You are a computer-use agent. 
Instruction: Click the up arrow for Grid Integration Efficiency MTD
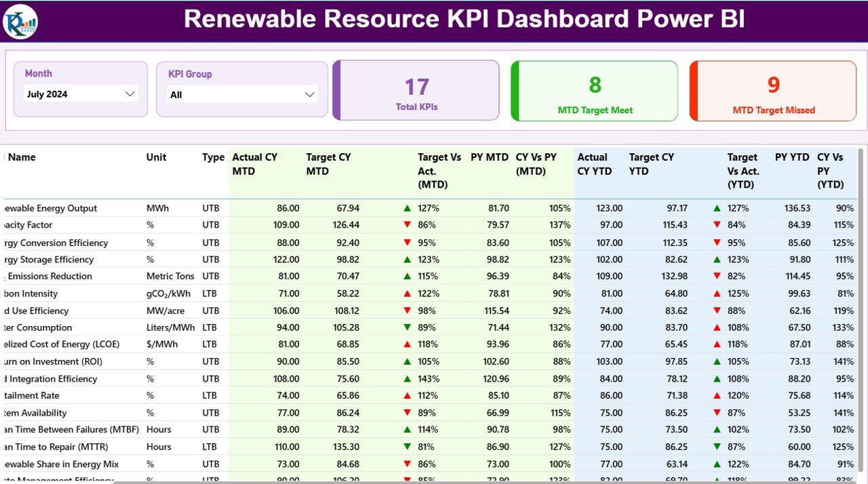407,378
